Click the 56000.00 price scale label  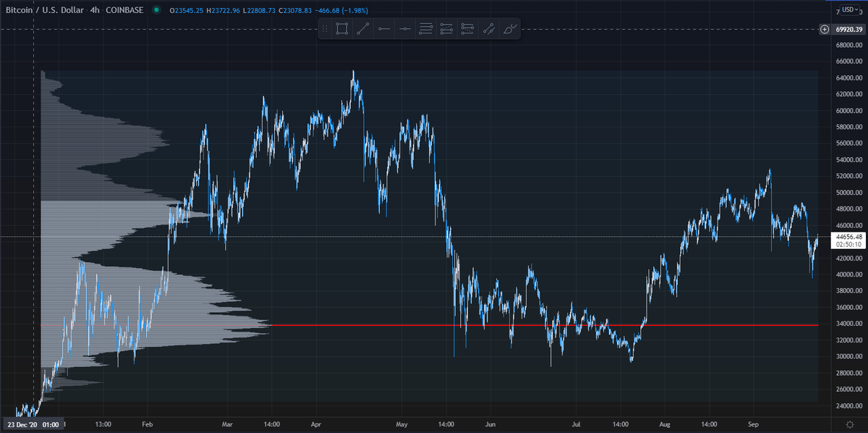[x=848, y=143]
